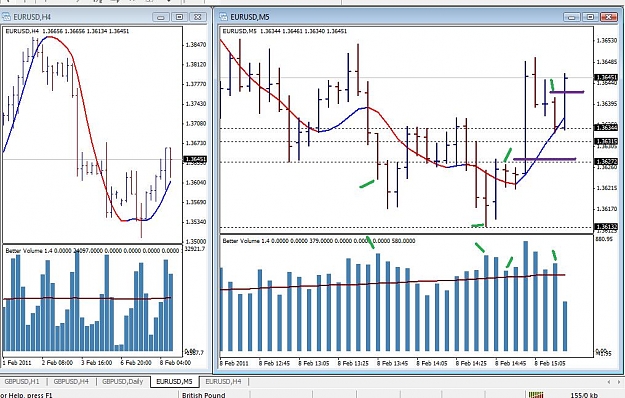The width and height of the screenshot is (625, 398).
Task: Select the EURUSD,M5 chart tab
Action: pyautogui.click(x=174, y=381)
